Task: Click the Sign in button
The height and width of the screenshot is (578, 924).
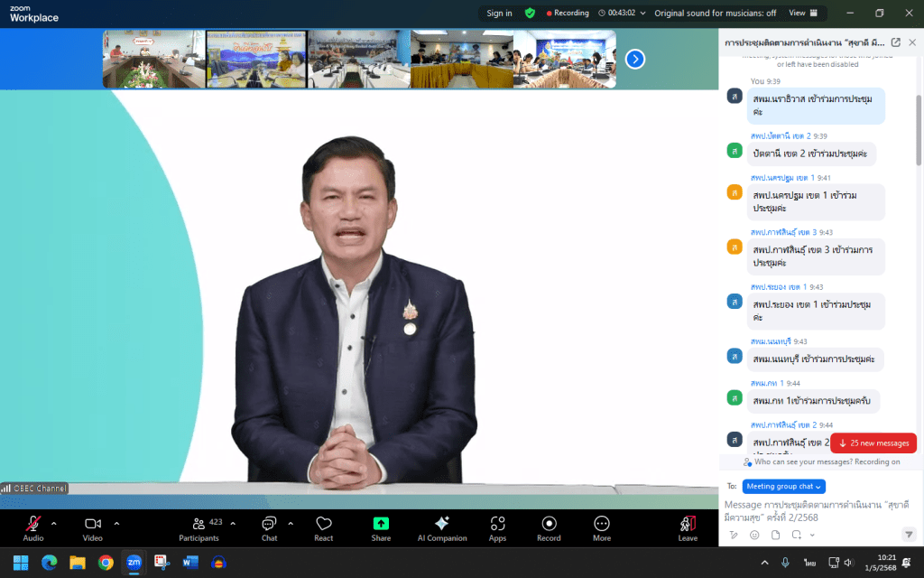Action: (499, 13)
